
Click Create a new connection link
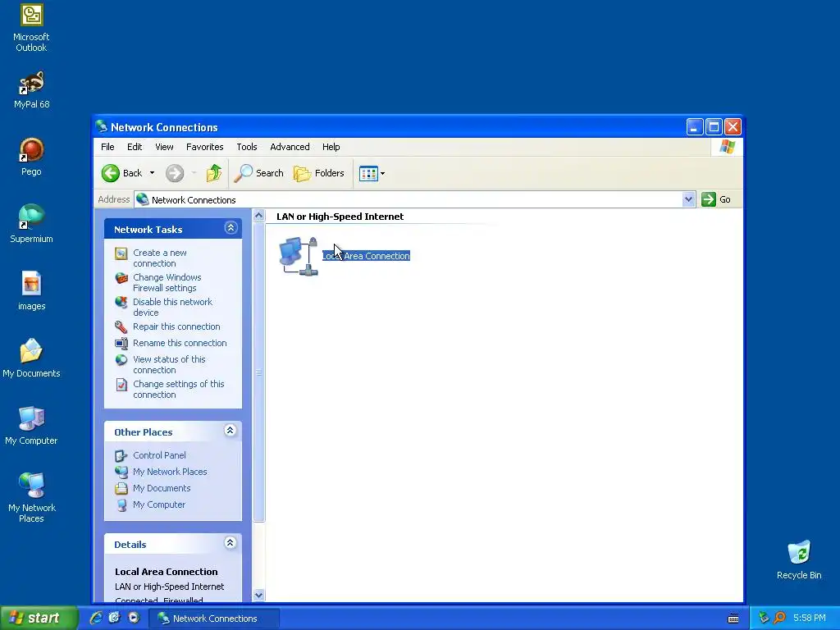tap(160, 258)
